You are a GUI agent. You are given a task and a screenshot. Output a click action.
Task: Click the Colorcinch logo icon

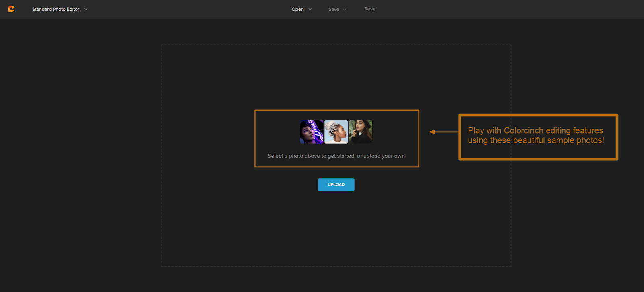[x=11, y=9]
